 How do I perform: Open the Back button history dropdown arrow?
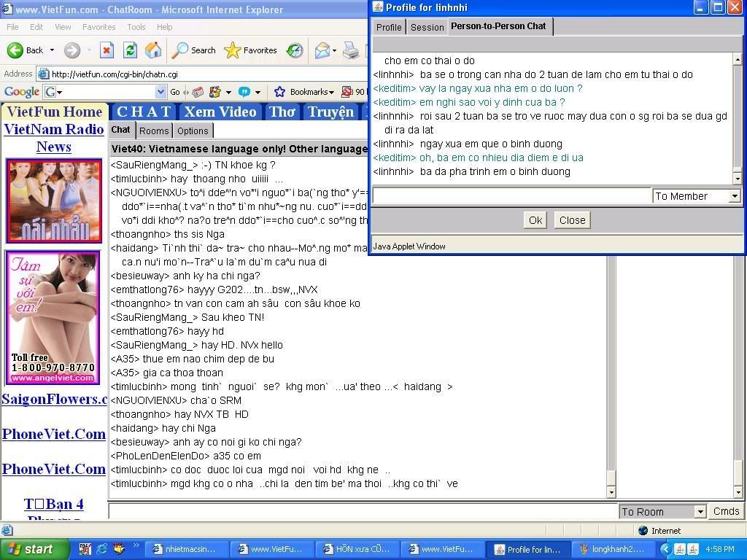click(x=52, y=50)
